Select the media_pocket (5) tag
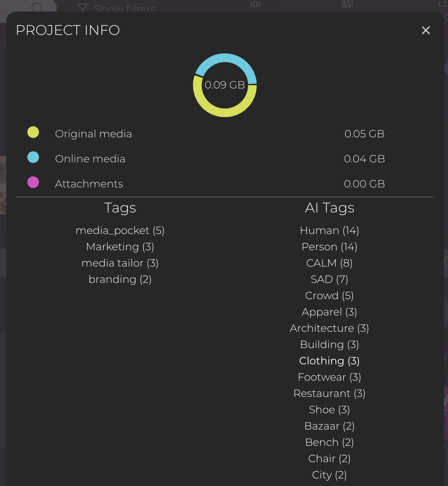This screenshot has width=448, height=486. pyautogui.click(x=120, y=230)
